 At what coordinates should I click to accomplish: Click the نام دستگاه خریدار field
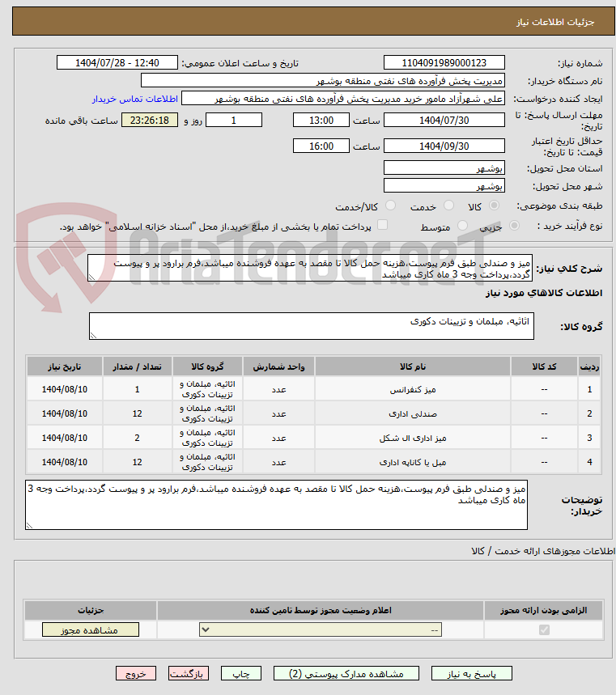pos(323,81)
